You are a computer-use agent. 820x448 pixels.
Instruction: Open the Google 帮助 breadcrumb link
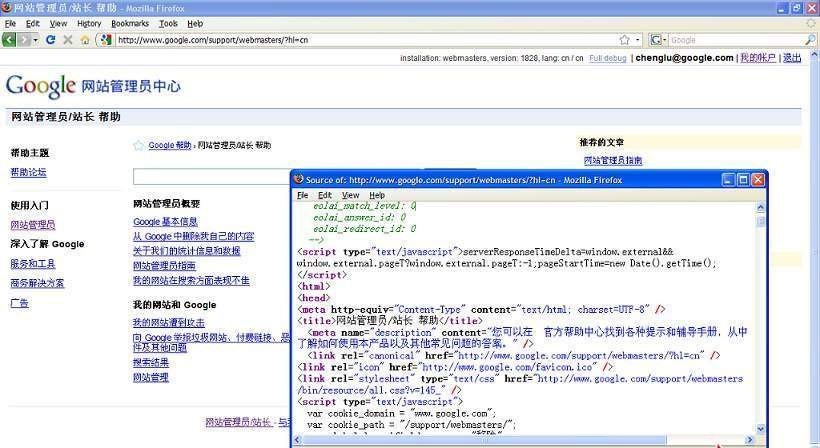[x=169, y=145]
